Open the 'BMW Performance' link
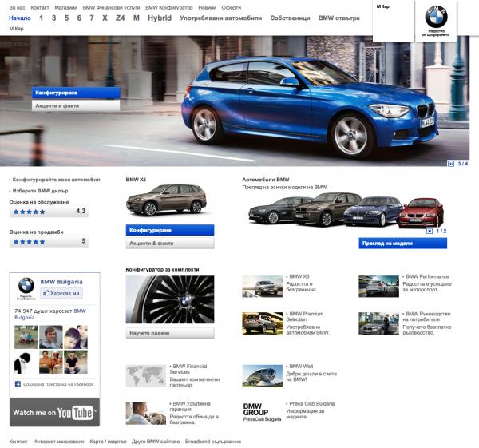The width and height of the screenshot is (479, 448). pyautogui.click(x=427, y=276)
